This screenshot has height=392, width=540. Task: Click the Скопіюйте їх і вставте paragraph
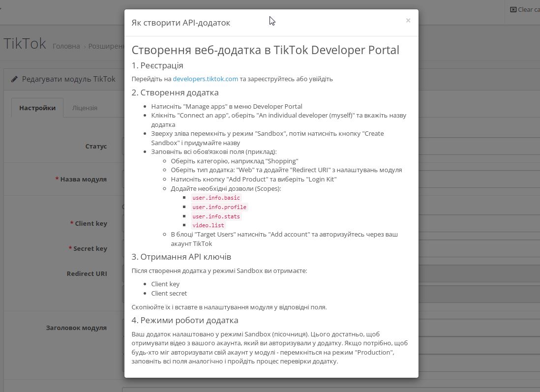229,307
